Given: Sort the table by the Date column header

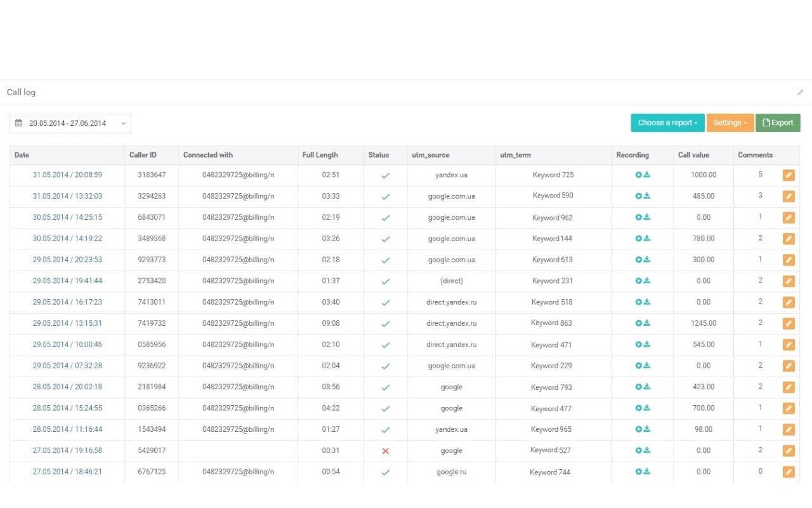Looking at the screenshot, I should pyautogui.click(x=22, y=155).
